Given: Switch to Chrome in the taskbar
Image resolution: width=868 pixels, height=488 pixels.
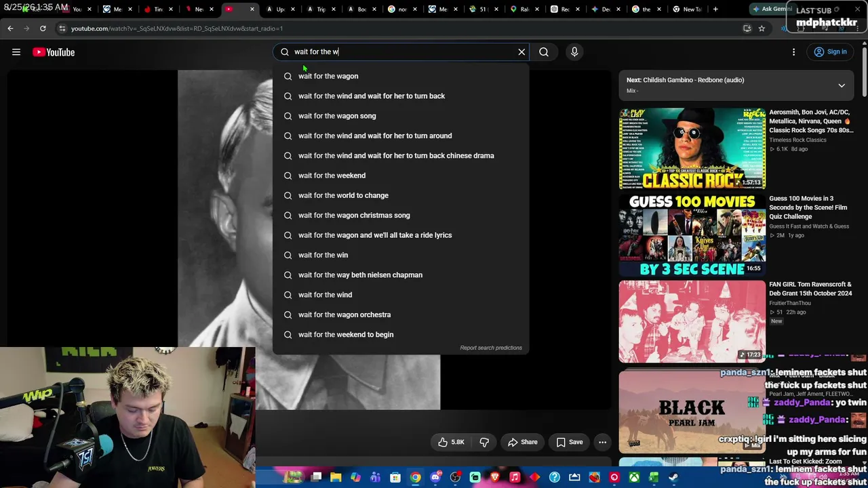Looking at the screenshot, I should click(x=415, y=477).
